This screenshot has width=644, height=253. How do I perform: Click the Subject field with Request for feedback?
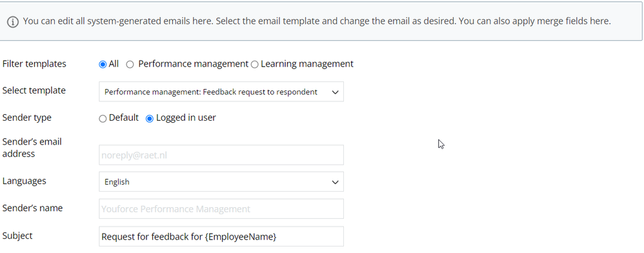(221, 237)
